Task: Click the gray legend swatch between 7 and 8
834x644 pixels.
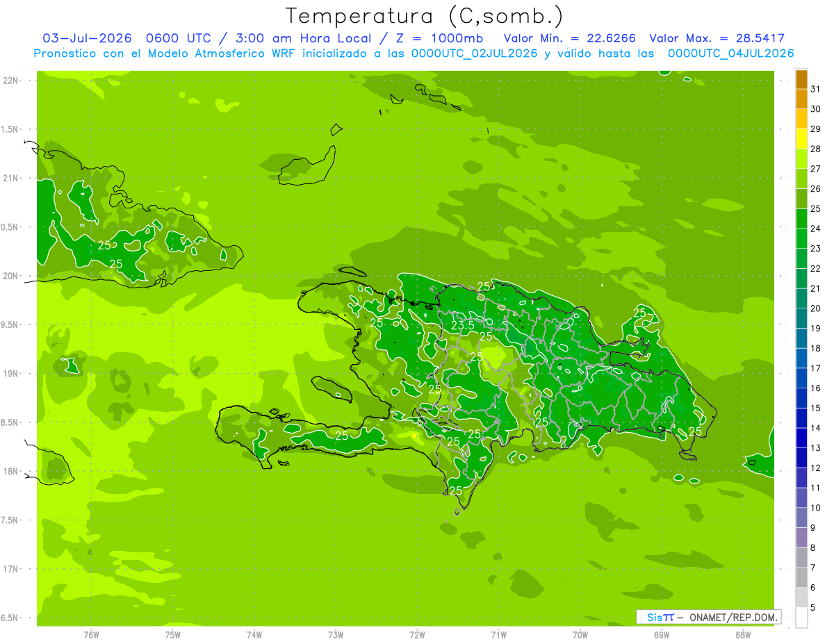Action: (x=801, y=558)
